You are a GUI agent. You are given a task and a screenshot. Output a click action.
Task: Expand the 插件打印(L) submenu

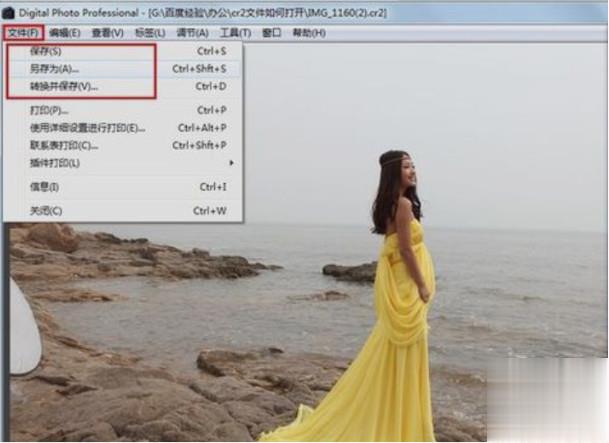pyautogui.click(x=123, y=163)
